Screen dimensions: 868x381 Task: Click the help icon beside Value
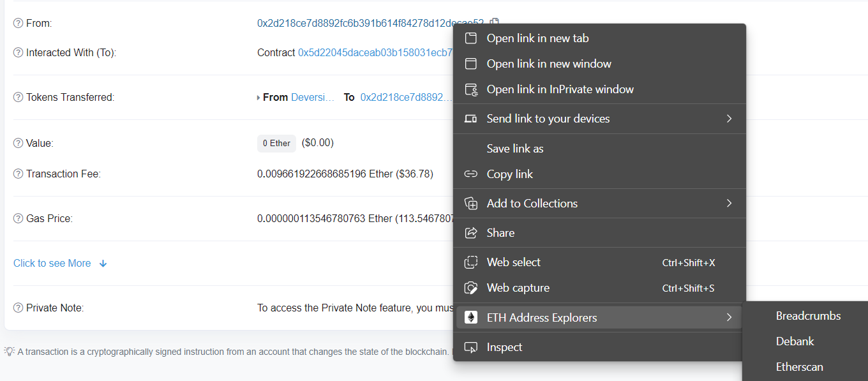18,144
